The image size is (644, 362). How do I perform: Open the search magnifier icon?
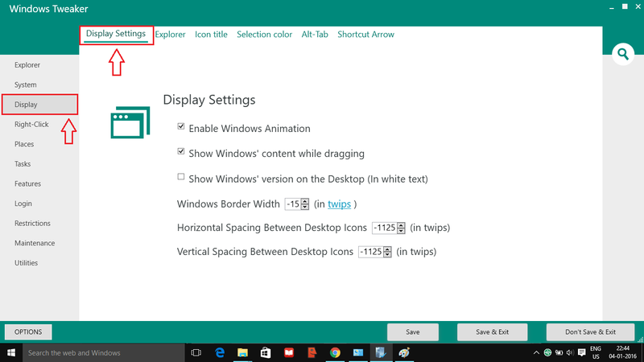coord(623,54)
